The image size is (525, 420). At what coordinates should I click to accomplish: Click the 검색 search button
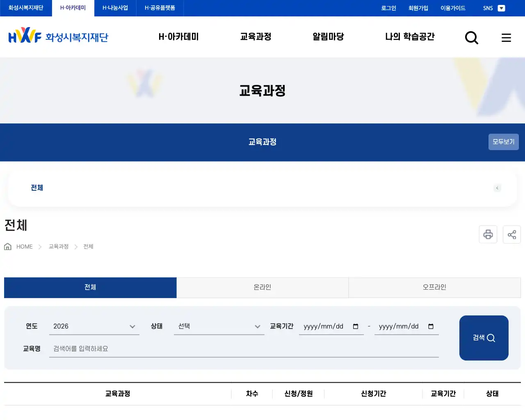tap(484, 338)
